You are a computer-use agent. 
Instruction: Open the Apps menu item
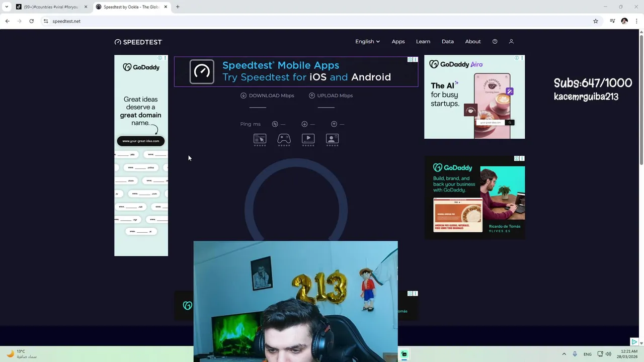point(398,42)
